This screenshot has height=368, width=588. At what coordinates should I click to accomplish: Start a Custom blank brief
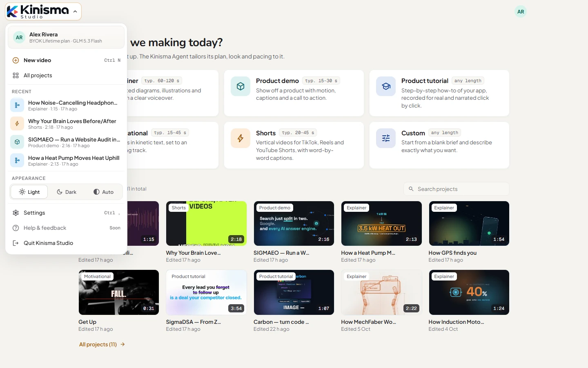coord(439,145)
